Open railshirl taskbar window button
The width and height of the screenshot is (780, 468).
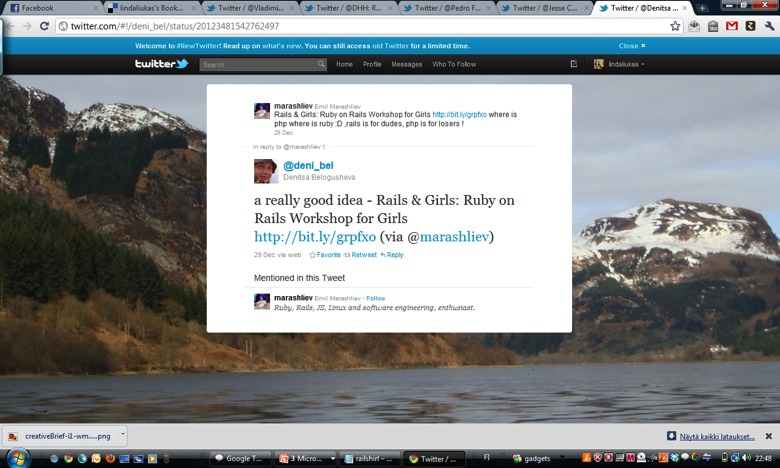[x=370, y=459]
